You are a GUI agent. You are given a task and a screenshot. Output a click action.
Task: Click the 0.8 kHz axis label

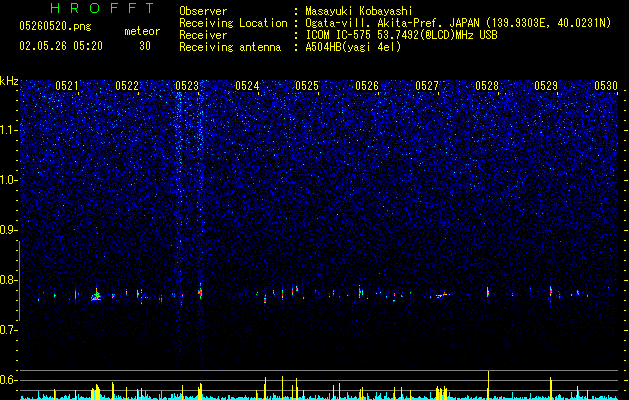coord(9,280)
